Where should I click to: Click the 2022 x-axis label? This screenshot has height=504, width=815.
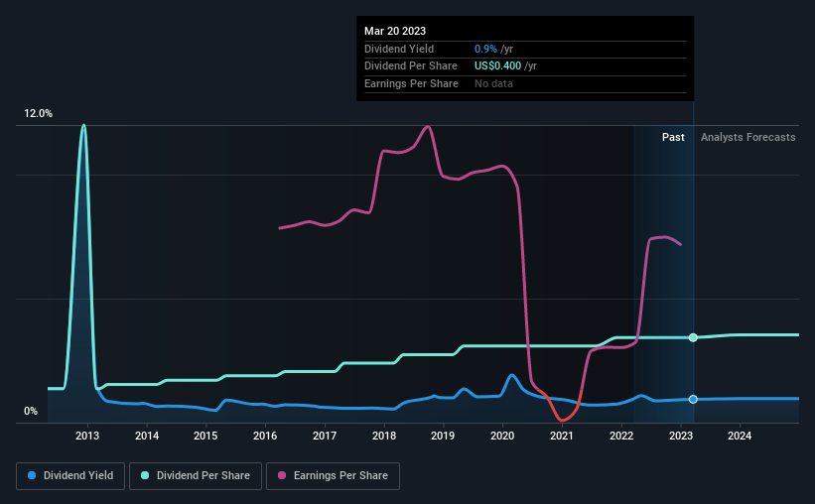pyautogui.click(x=621, y=436)
